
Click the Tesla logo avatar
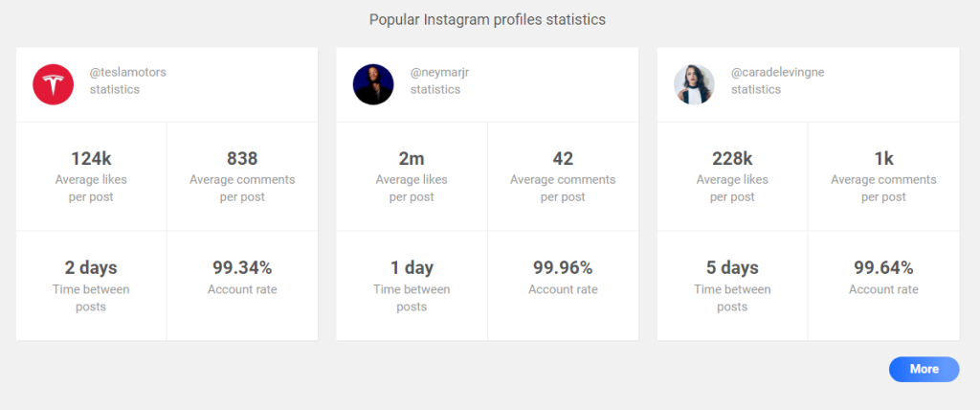pyautogui.click(x=54, y=84)
